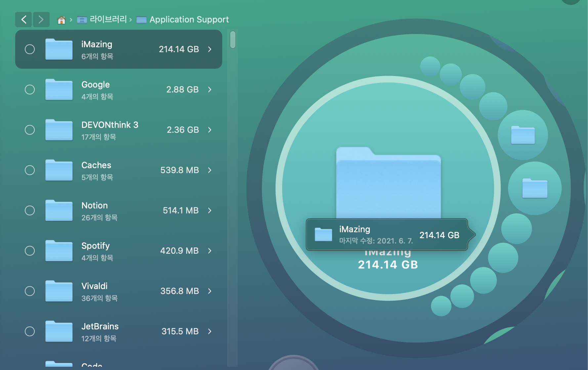Click the upper folder bubble on the ring
The image size is (588, 370).
(x=523, y=135)
